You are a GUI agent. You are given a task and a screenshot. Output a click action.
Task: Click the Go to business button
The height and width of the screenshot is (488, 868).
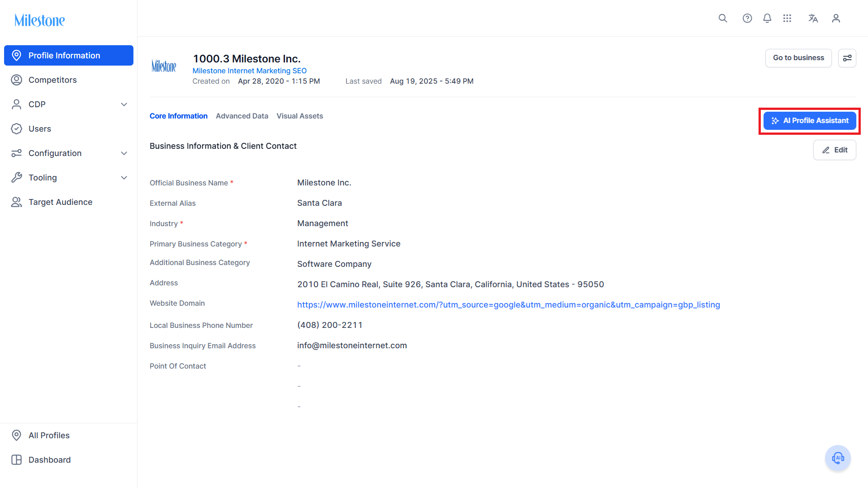click(x=798, y=58)
